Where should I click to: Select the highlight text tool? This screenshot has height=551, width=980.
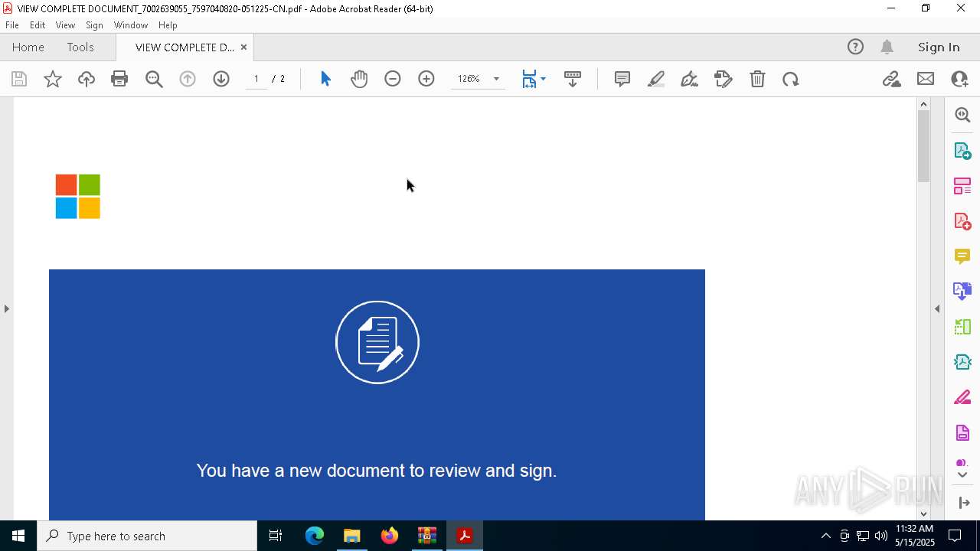(x=656, y=79)
